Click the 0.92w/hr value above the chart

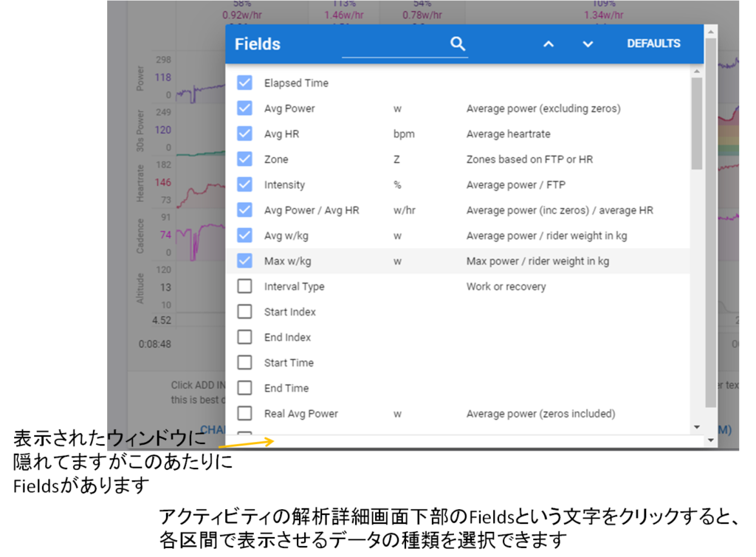[x=242, y=15]
